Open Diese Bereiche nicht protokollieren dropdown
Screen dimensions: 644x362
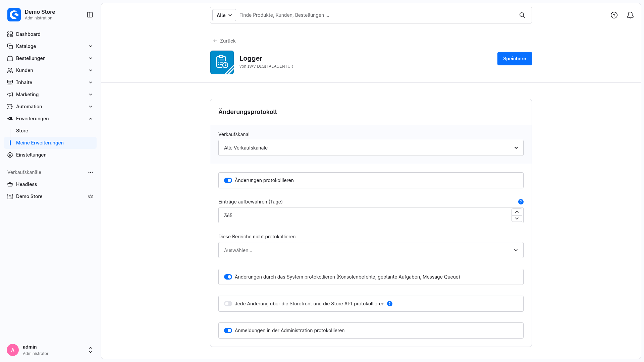click(371, 250)
